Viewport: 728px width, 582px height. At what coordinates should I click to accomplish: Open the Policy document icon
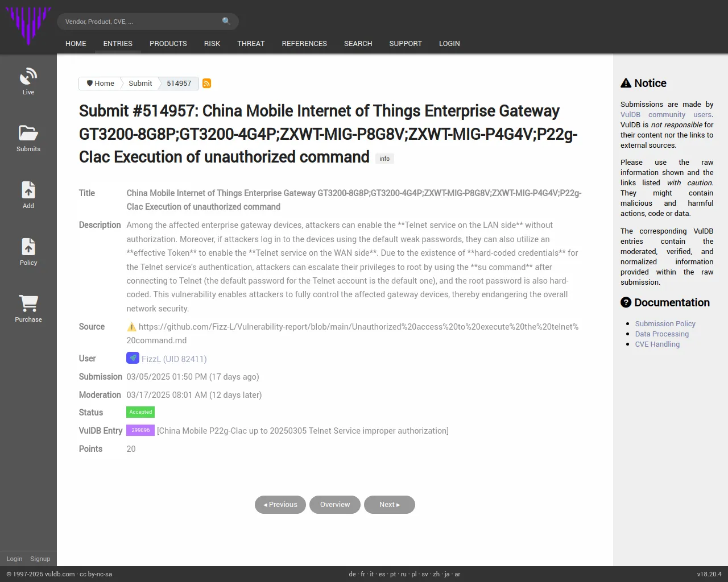pos(28,247)
